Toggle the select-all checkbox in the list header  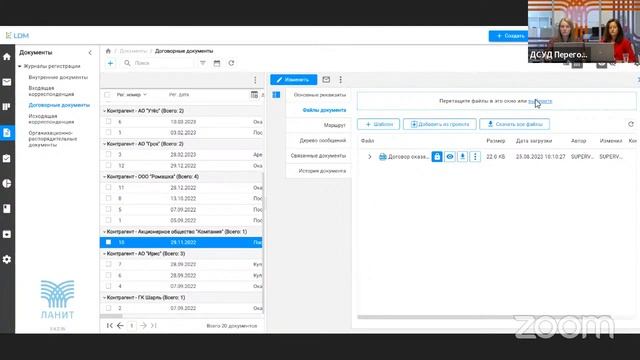[107, 95]
